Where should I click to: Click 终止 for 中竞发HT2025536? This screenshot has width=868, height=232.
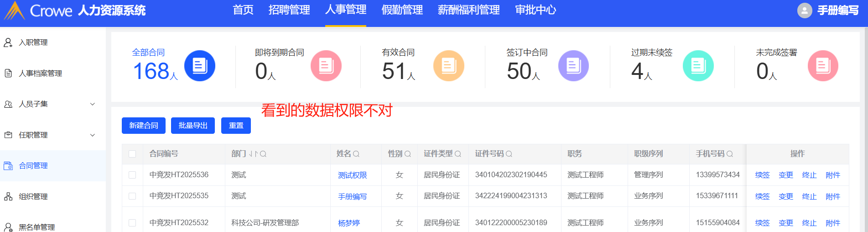810,175
